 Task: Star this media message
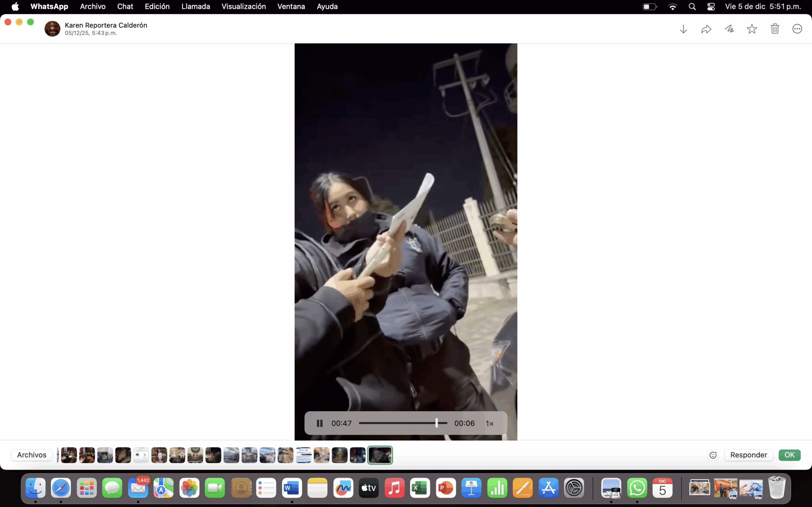point(752,29)
